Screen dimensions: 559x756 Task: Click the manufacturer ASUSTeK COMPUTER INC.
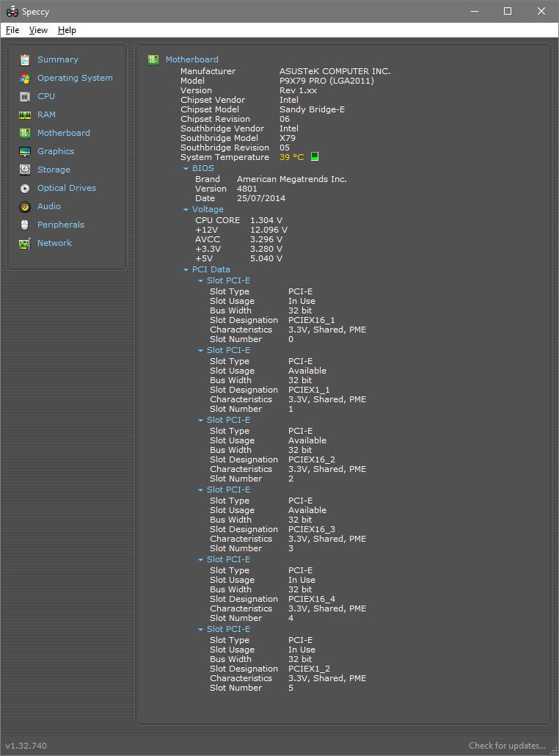click(x=335, y=71)
